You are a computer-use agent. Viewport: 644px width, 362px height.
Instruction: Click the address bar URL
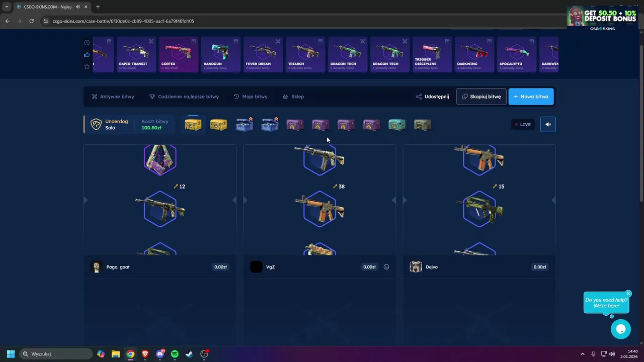(123, 21)
